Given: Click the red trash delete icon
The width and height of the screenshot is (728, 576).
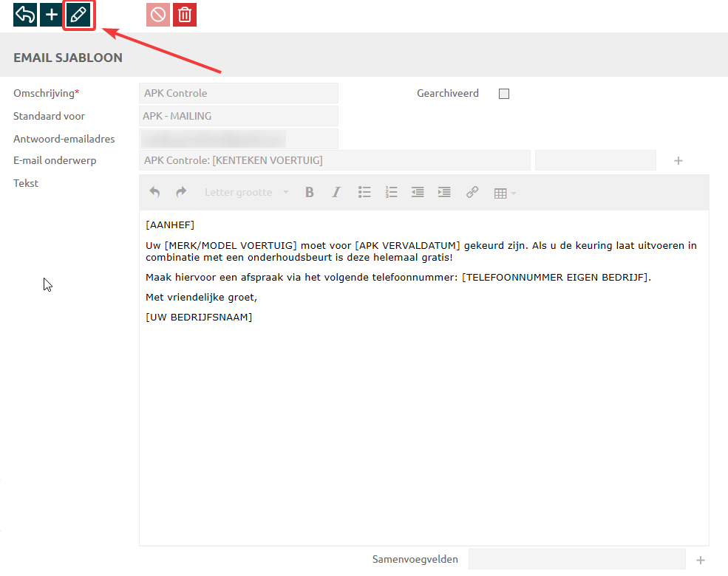Looking at the screenshot, I should coord(185,15).
